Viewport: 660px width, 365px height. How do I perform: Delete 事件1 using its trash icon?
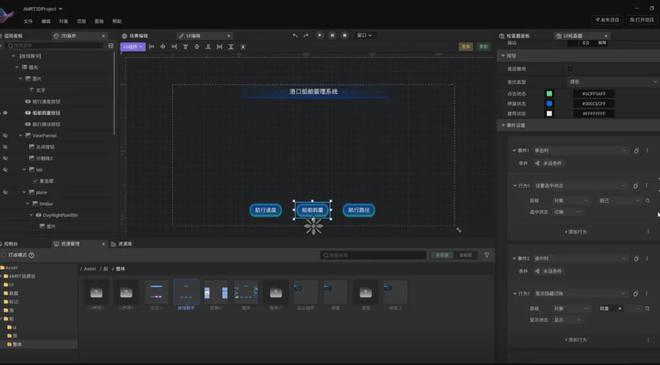636,150
